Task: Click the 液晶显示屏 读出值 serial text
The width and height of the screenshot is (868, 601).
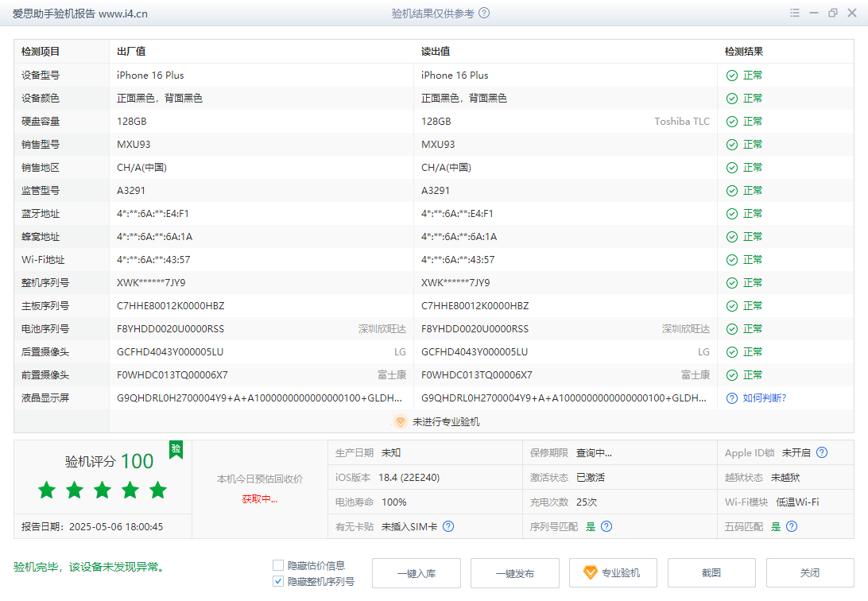Action: click(x=564, y=398)
